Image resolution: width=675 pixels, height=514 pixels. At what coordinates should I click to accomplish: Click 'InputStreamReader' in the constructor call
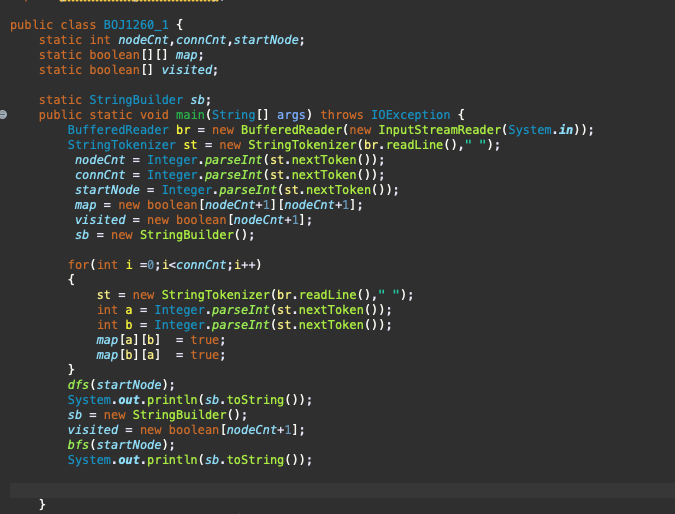[x=440, y=130]
